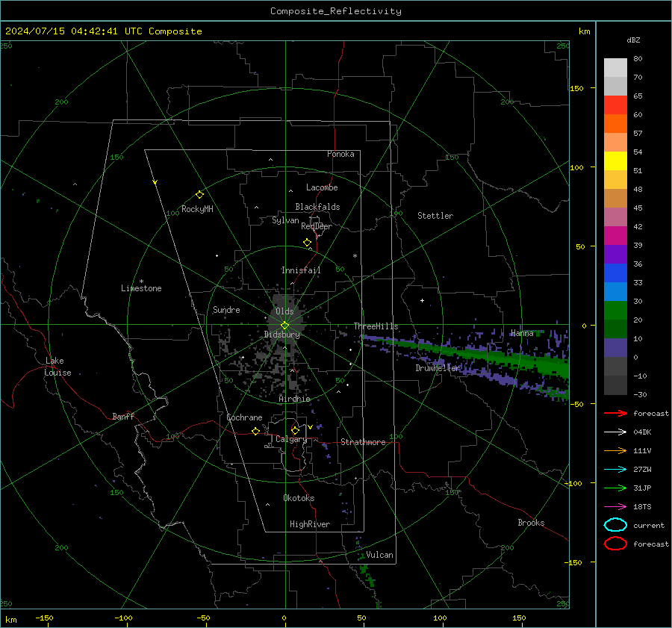Image resolution: width=672 pixels, height=628 pixels.
Task: Pick the cyan 27ZW arrow legend icon
Action: [615, 470]
